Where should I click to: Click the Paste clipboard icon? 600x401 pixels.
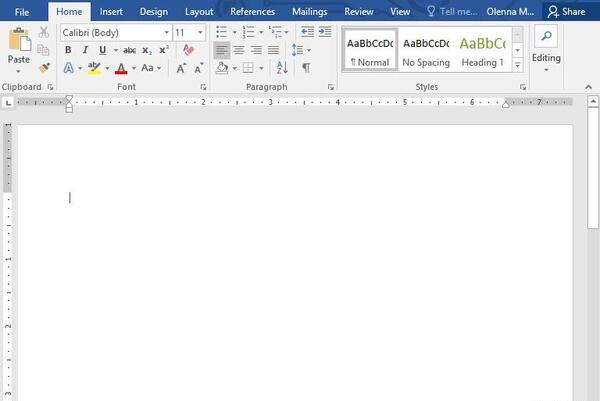tap(19, 40)
